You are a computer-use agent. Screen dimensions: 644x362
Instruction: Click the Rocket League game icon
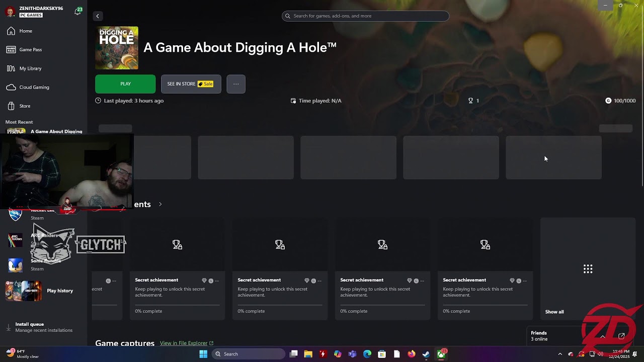pos(16,215)
